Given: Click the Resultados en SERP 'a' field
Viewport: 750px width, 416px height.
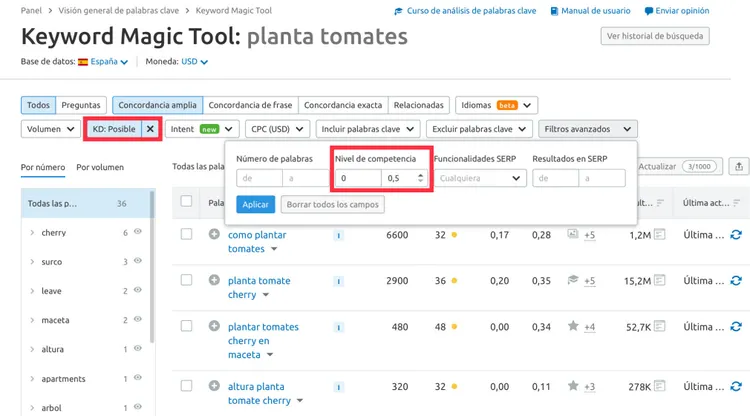Looking at the screenshot, I should point(602,178).
